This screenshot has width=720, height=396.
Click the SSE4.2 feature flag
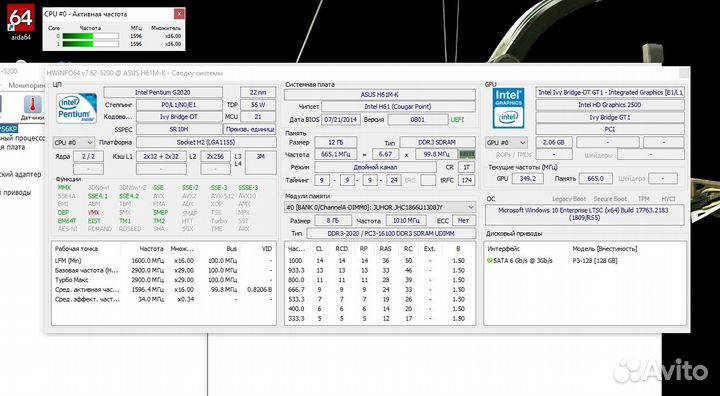tap(129, 196)
